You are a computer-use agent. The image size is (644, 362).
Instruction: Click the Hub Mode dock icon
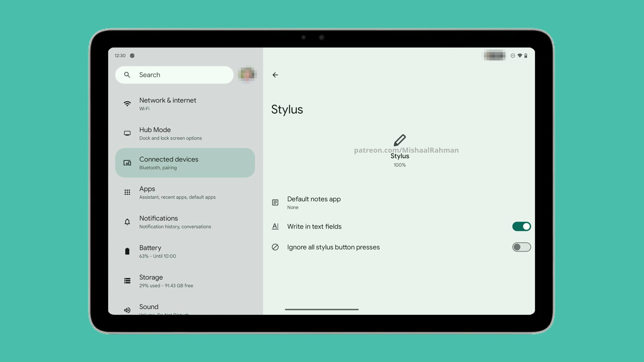[x=127, y=133]
